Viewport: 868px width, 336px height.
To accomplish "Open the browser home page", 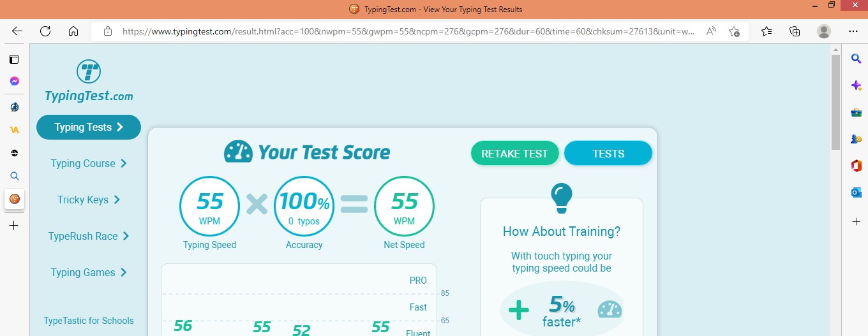I will click(73, 31).
